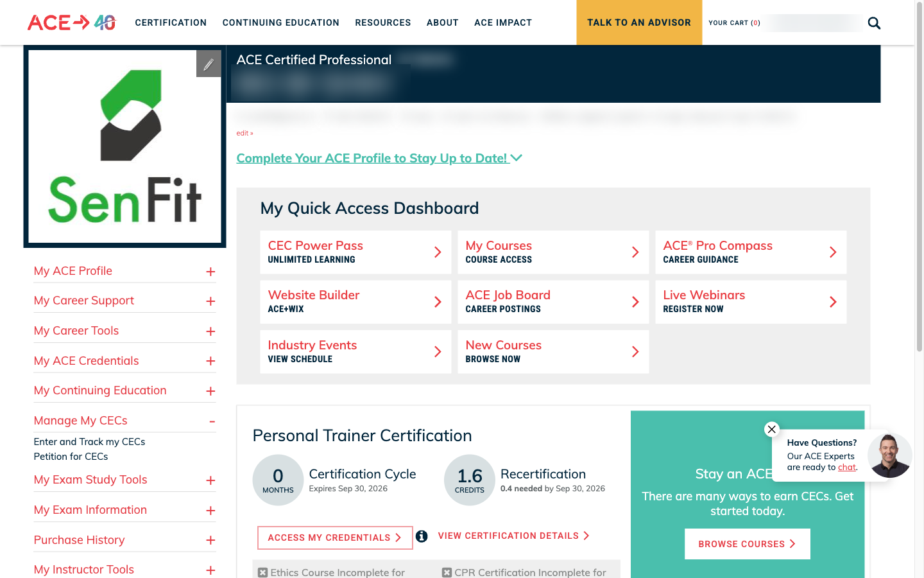Viewport: 924px width, 578px height.
Task: Open the CEC Power Pass card
Action: [355, 252]
